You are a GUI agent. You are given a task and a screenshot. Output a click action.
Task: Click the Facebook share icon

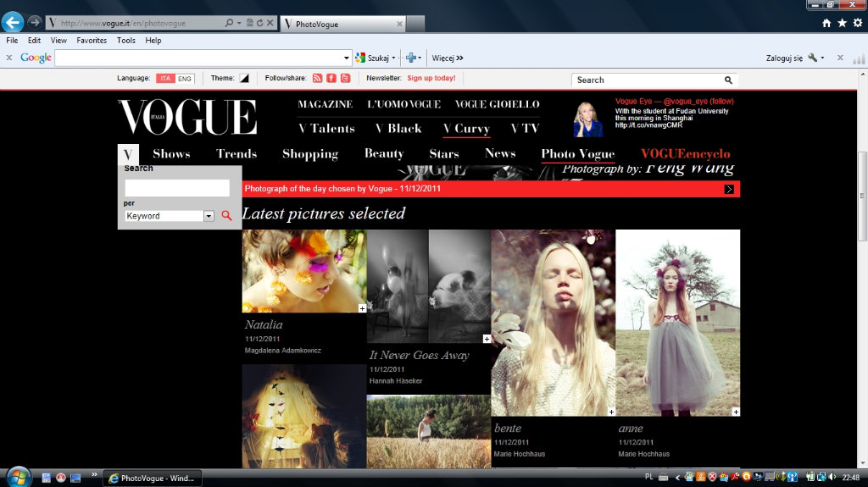(331, 78)
